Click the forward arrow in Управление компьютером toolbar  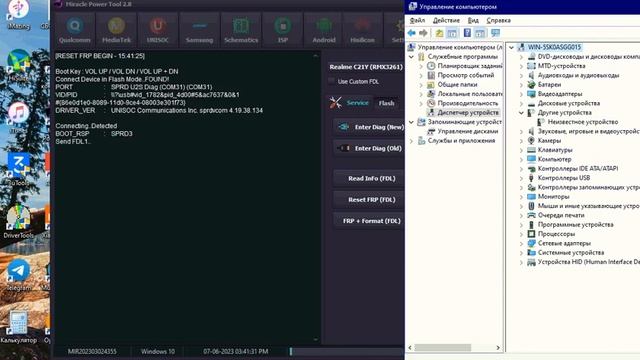(x=423, y=33)
